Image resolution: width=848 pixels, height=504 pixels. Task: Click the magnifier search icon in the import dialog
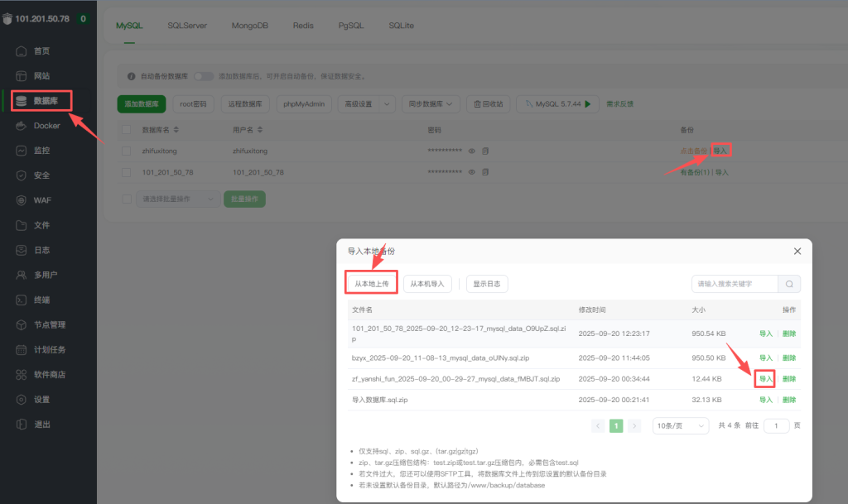click(789, 283)
